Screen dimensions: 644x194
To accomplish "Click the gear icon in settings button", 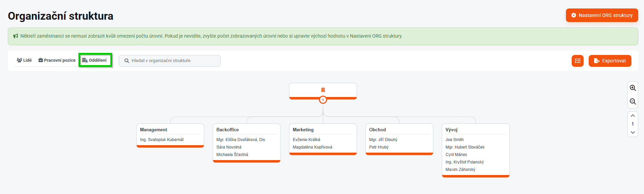I will pos(574,15).
